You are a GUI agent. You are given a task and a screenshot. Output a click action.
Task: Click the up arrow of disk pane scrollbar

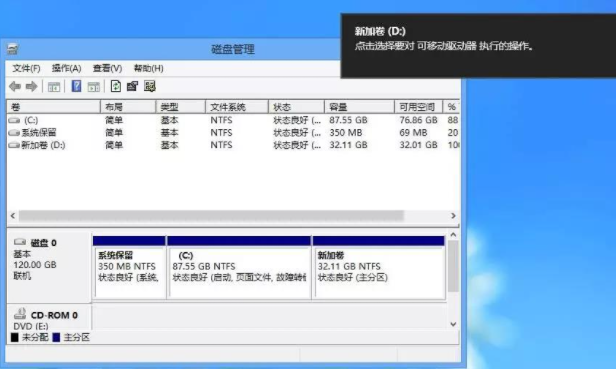(x=453, y=235)
